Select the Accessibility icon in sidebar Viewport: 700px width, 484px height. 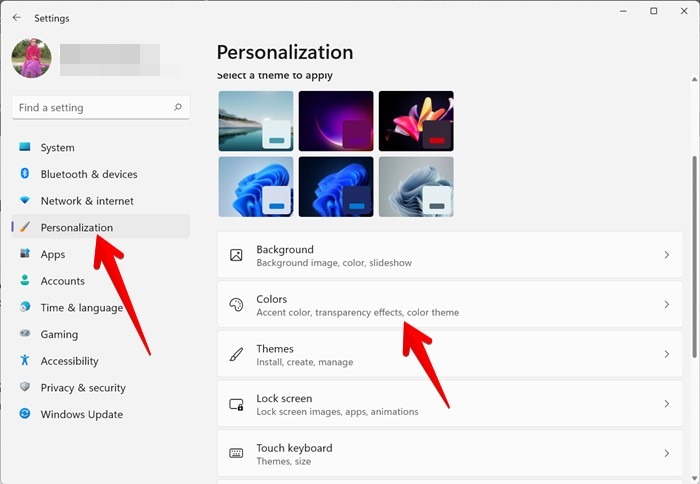click(x=25, y=361)
